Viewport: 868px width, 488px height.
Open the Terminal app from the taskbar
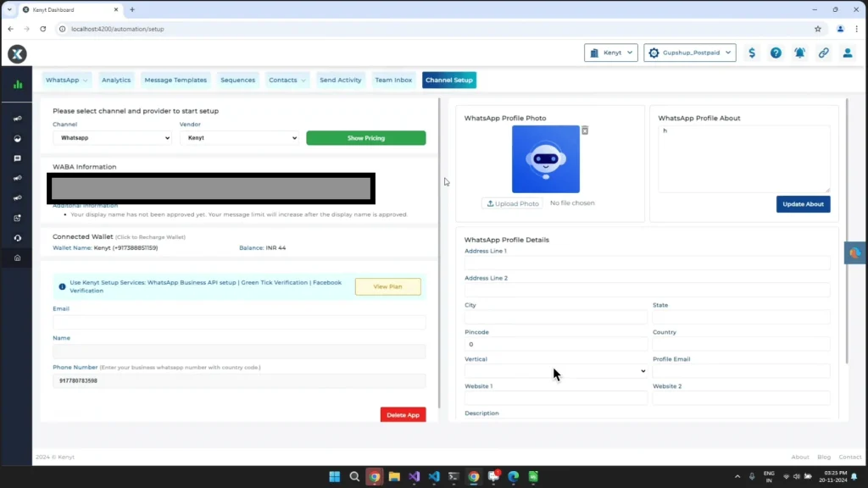(453, 476)
